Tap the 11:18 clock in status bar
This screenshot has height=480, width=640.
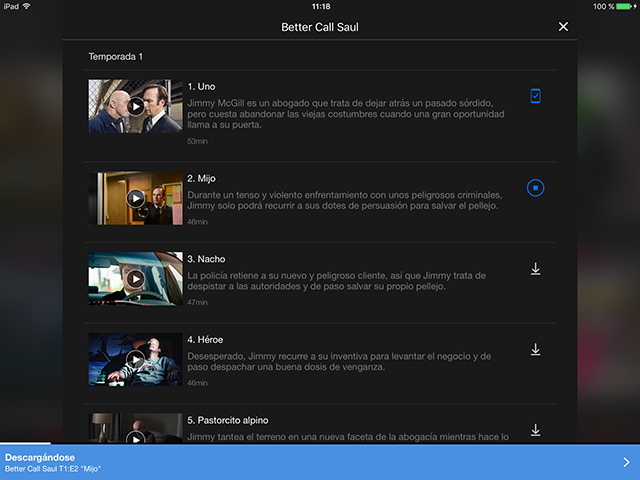pos(321,6)
